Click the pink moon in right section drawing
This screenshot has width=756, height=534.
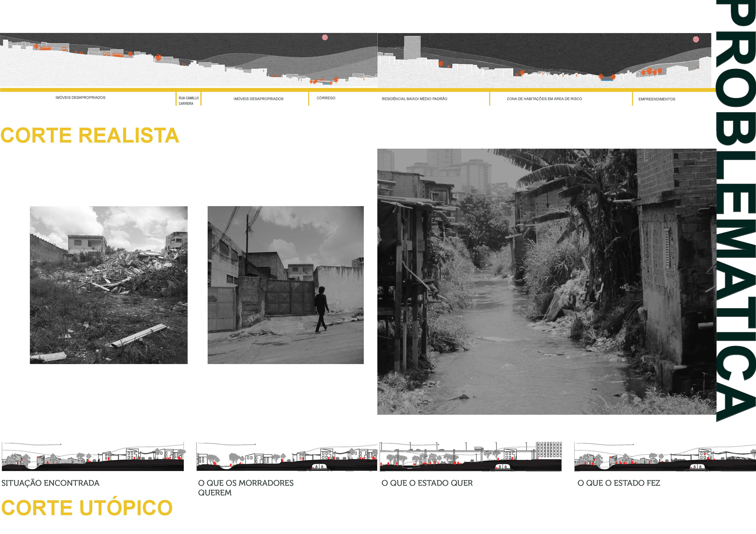click(x=696, y=40)
